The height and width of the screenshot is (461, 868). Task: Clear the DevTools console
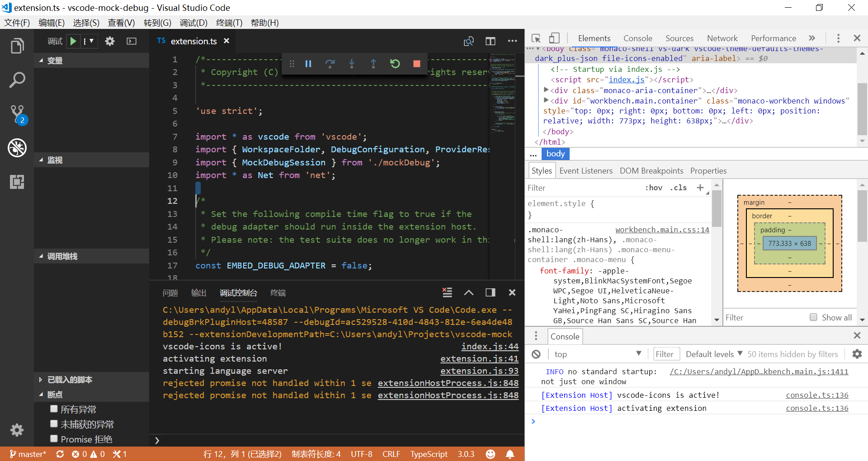tap(536, 354)
